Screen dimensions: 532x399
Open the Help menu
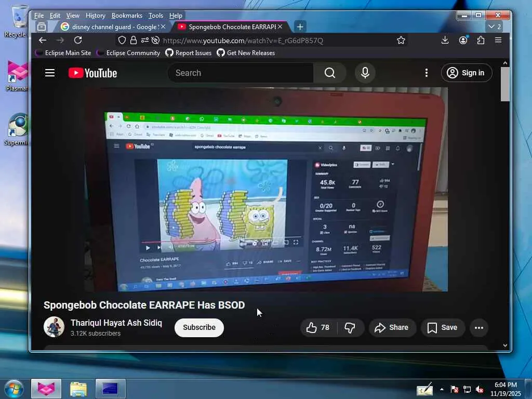[176, 16]
